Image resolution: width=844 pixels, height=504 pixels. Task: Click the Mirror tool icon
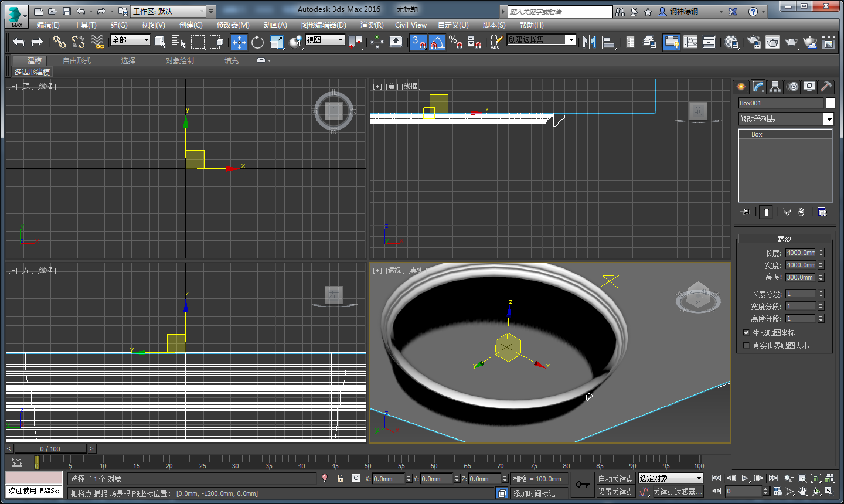[x=589, y=42]
